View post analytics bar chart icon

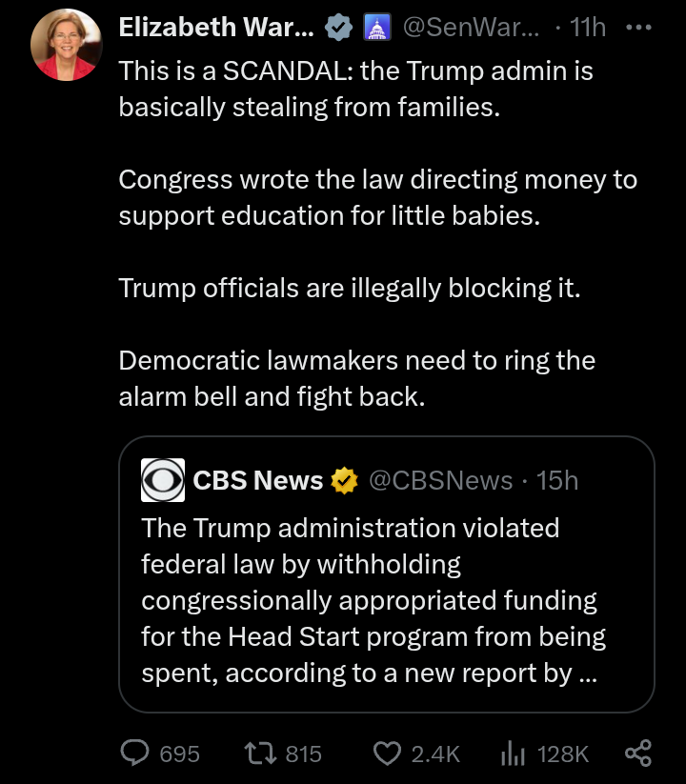(513, 754)
